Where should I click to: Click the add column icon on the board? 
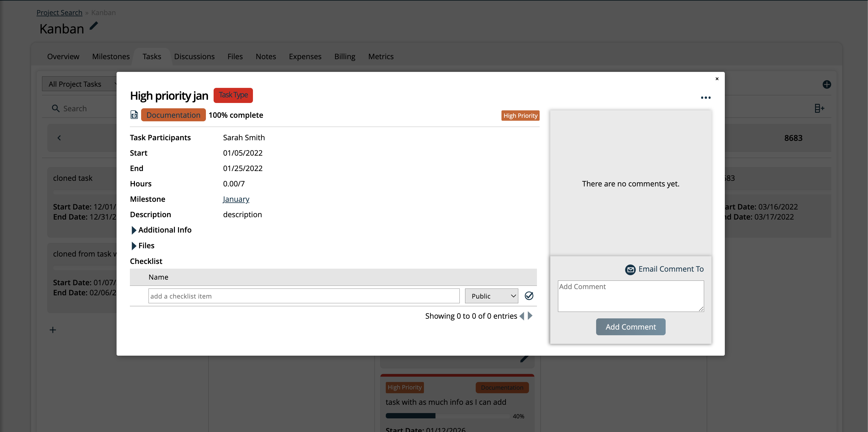[820, 108]
